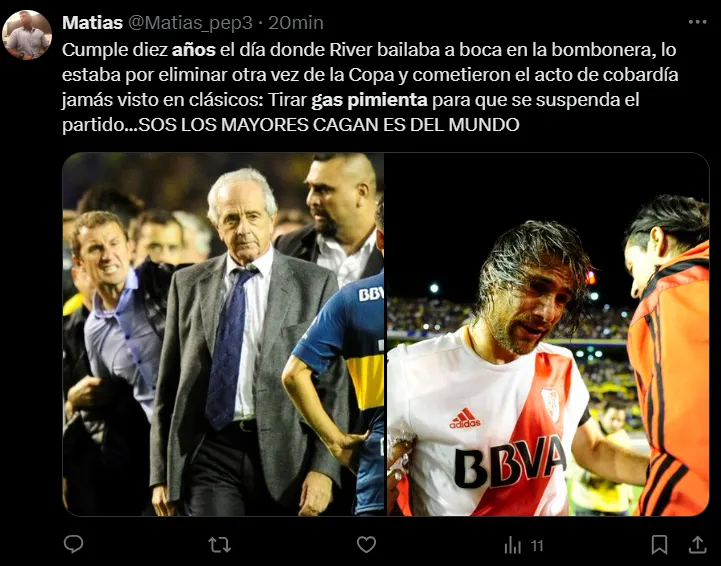This screenshot has height=566, width=721.
Task: Open the reply speech bubble icon
Action: 73,544
